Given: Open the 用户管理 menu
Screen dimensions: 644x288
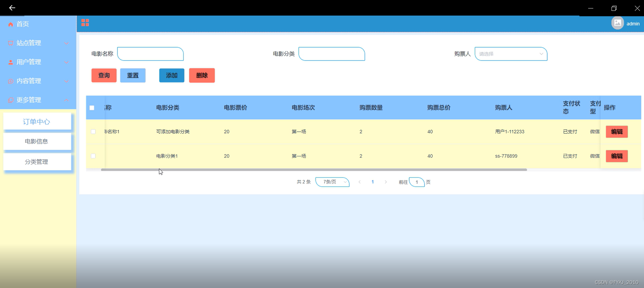Looking at the screenshot, I should point(38,62).
